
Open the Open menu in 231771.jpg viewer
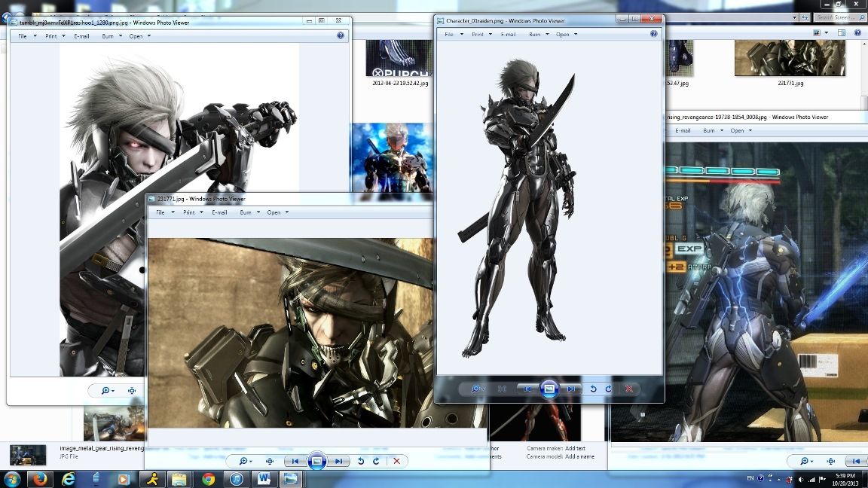pyautogui.click(x=278, y=212)
